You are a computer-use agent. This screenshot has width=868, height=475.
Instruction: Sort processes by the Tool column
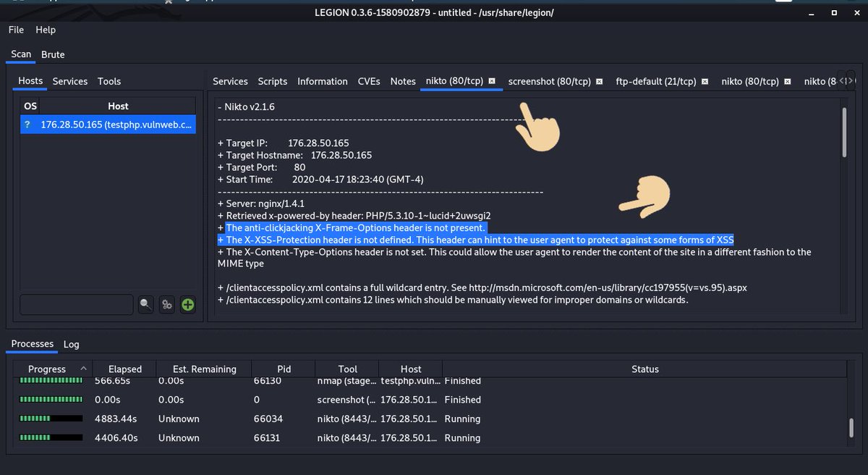coord(348,369)
